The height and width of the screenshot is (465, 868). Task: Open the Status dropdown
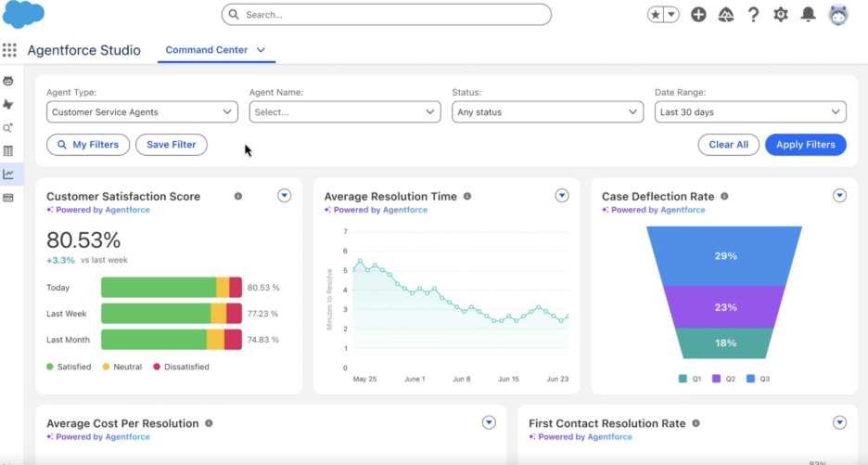pos(547,112)
